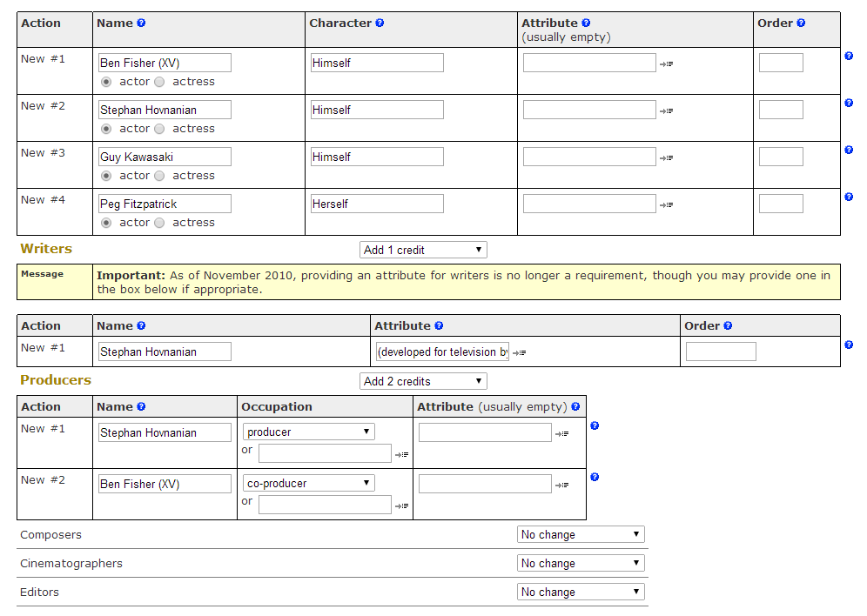Open Composers 'No change' dropdown
Image resolution: width=867 pixels, height=616 pixels.
(581, 535)
